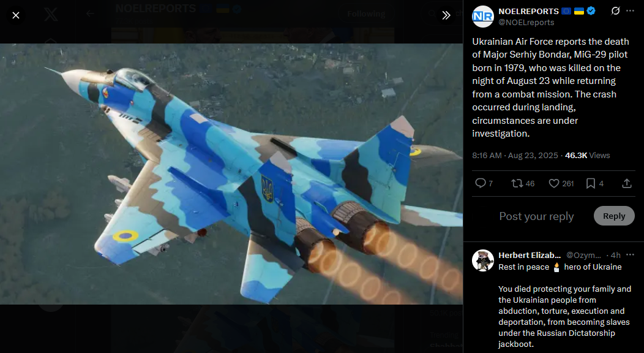Image resolution: width=644 pixels, height=353 pixels.
Task: Click the Post your reply field
Action: click(536, 216)
